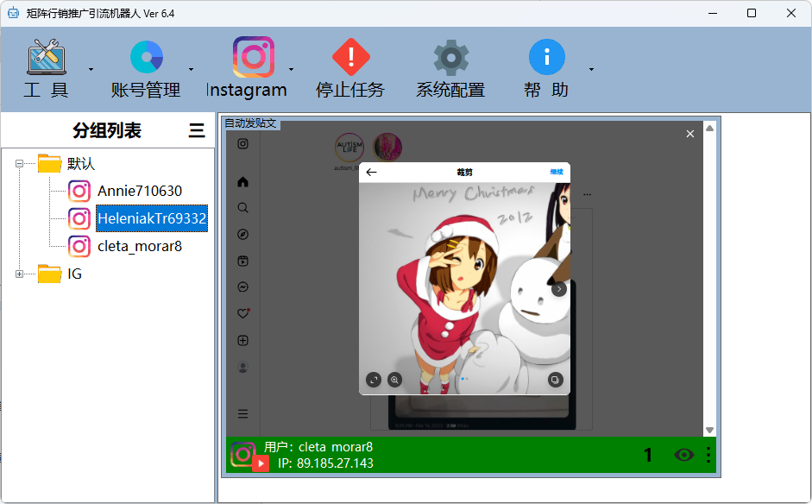812x504 pixels.
Task: Click the Instagram logo in browser sidebar
Action: point(242,144)
